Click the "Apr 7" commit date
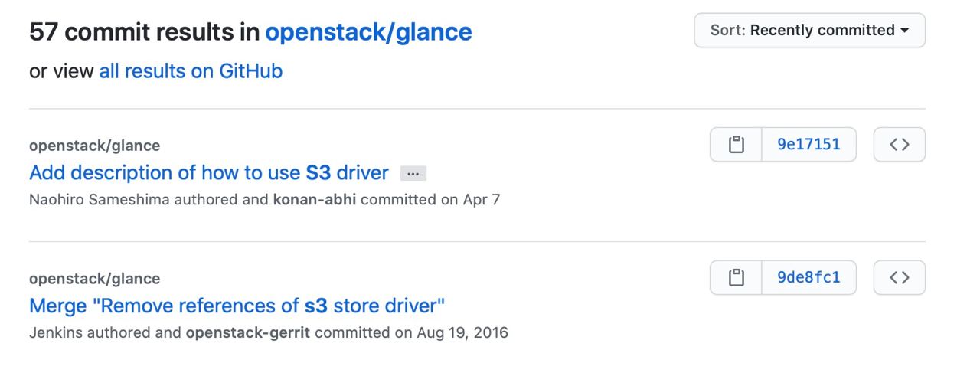Screen dimensions: 980x373 (x=482, y=200)
